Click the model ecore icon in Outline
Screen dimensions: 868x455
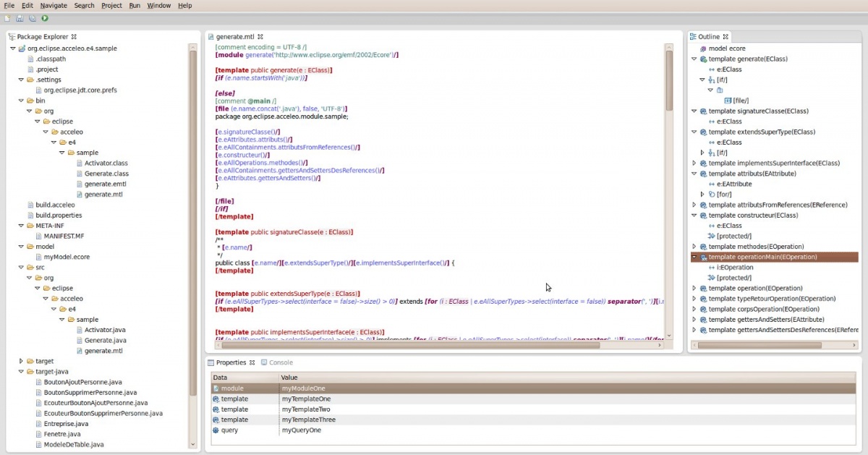(x=702, y=48)
